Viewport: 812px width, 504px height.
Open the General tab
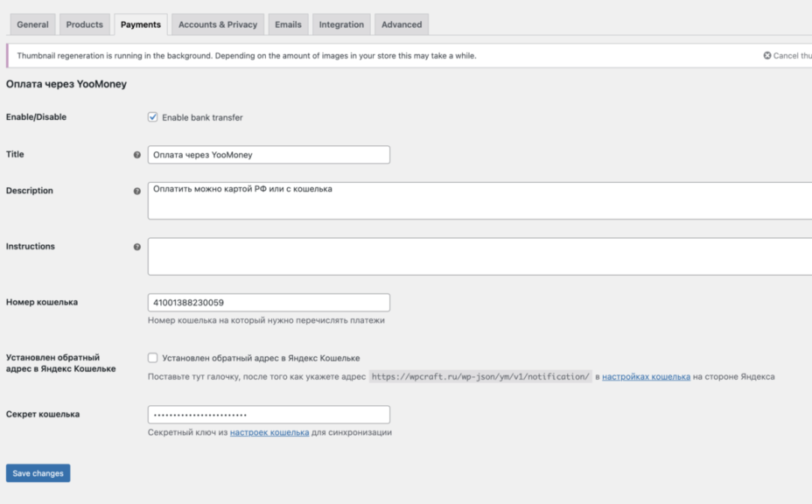point(32,24)
